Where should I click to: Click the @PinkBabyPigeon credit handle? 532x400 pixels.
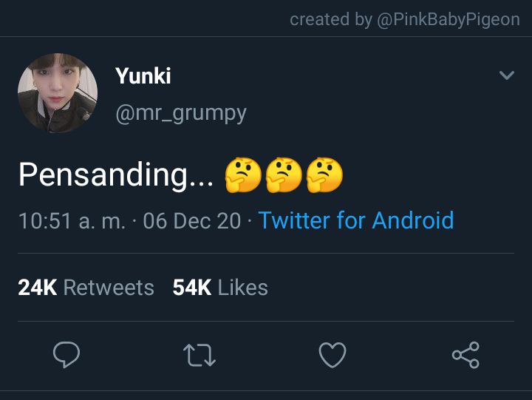click(x=449, y=20)
